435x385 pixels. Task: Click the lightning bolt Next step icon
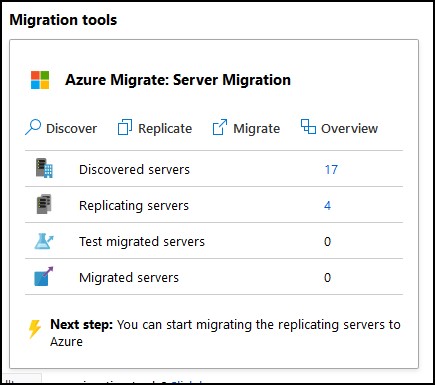pos(35,329)
